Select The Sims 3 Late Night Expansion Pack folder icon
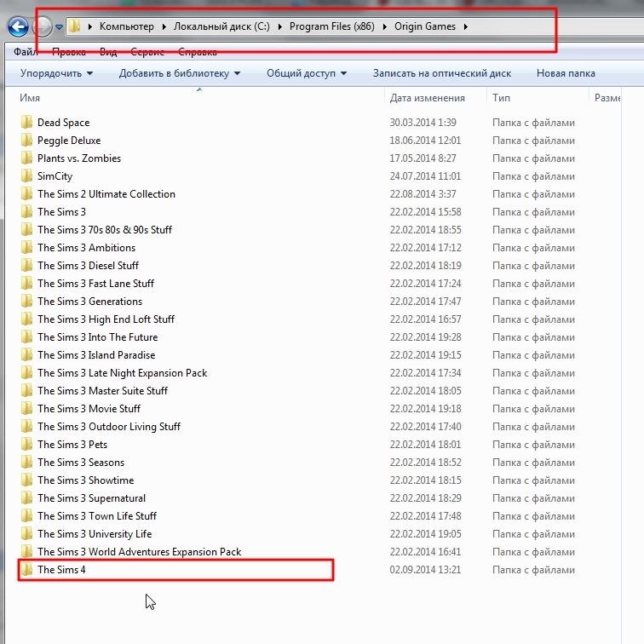Viewport: 644px width, 644px height. (26, 372)
